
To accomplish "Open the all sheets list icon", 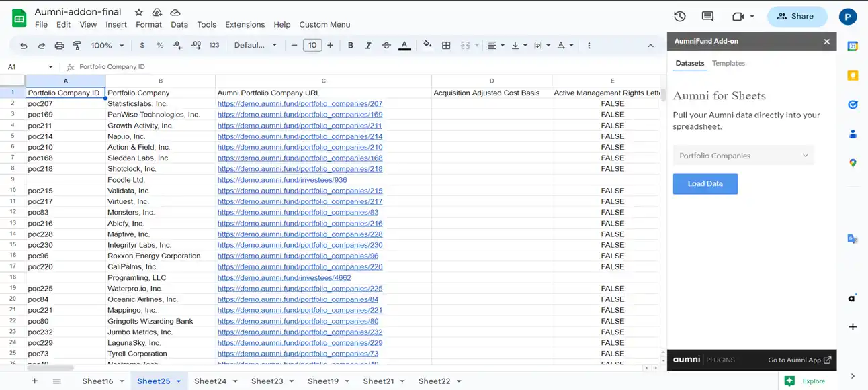I will [57, 381].
